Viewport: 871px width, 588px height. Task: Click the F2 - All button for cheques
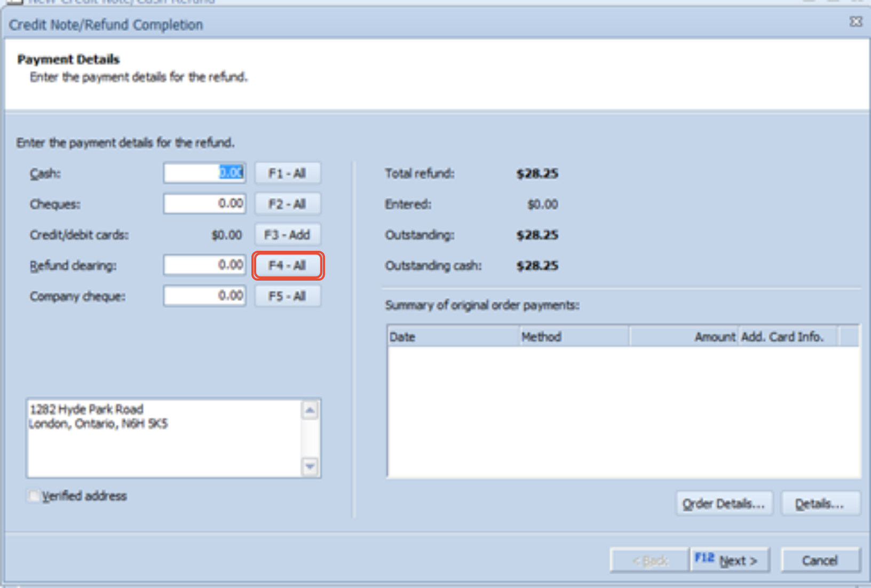287,203
